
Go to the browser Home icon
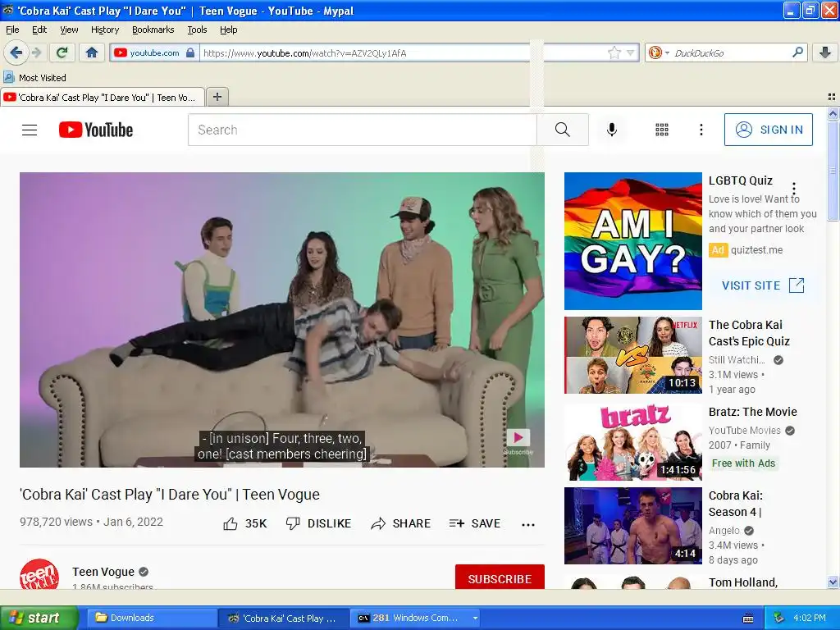pos(92,52)
